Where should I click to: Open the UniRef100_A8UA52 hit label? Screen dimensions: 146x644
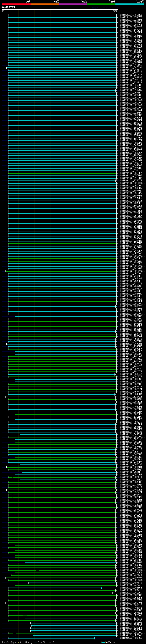[131, 638]
